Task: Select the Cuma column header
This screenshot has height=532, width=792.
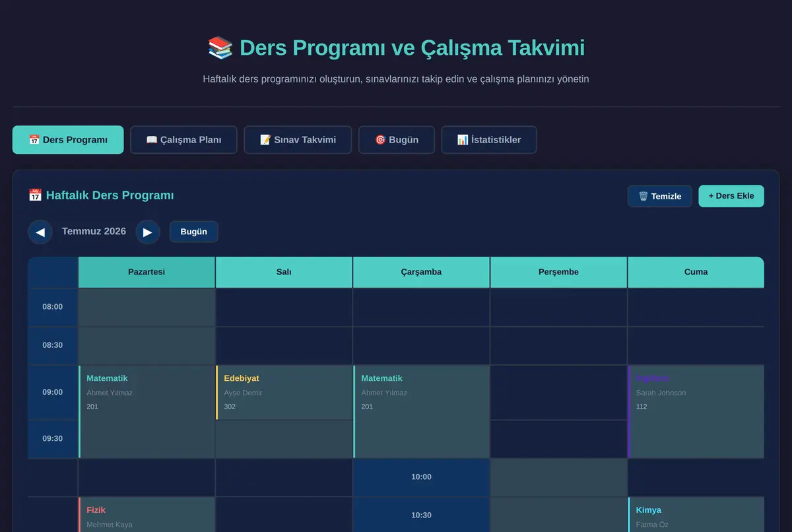Action: (696, 272)
